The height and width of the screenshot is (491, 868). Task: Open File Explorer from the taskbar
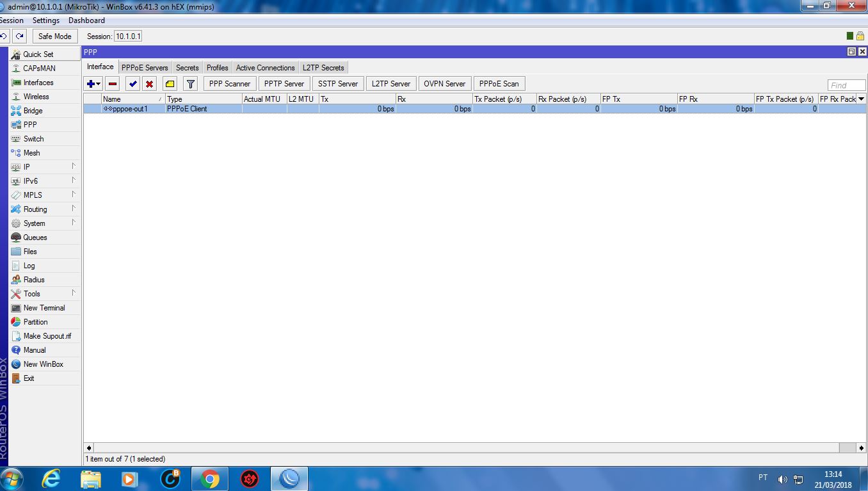[91, 479]
